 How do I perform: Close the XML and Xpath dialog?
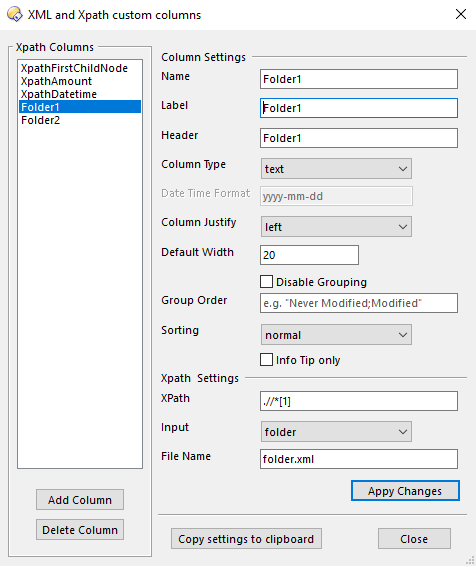460,14
